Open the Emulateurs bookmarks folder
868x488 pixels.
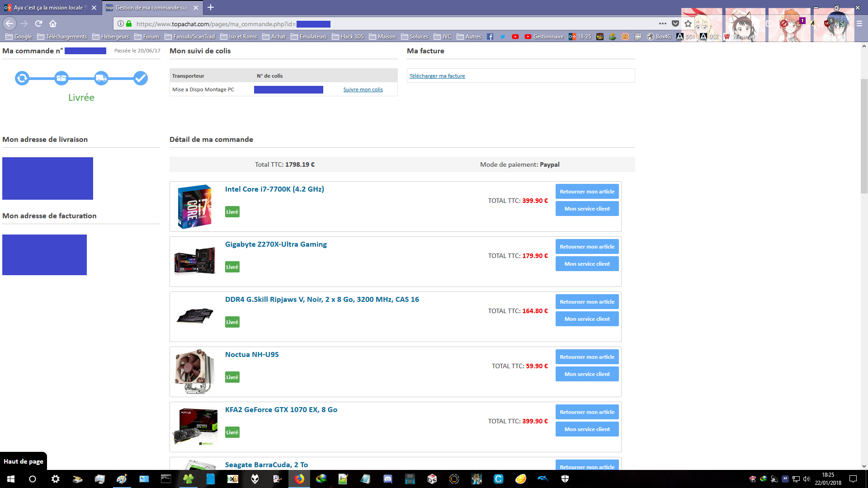[308, 37]
